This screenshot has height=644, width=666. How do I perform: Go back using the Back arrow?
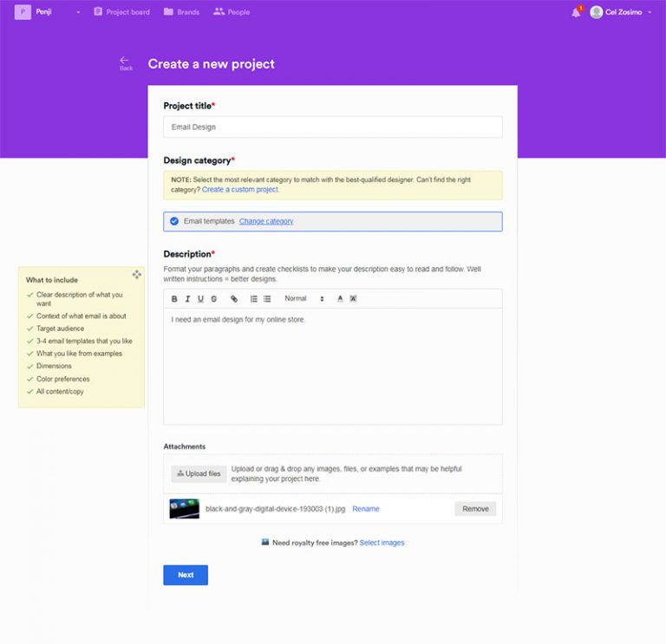click(125, 62)
